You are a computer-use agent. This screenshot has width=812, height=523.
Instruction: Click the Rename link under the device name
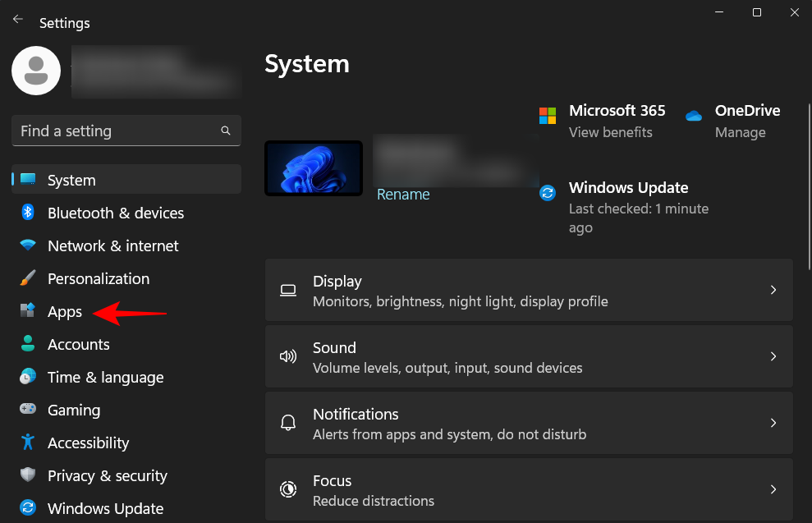403,194
